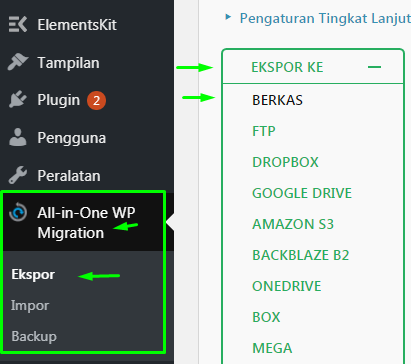Choose GOOGLE DRIVE as the export destination
This screenshot has width=411, height=364.
(302, 193)
